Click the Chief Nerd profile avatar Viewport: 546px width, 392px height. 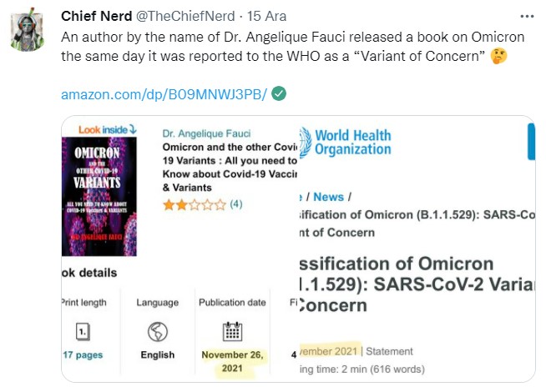[31, 33]
